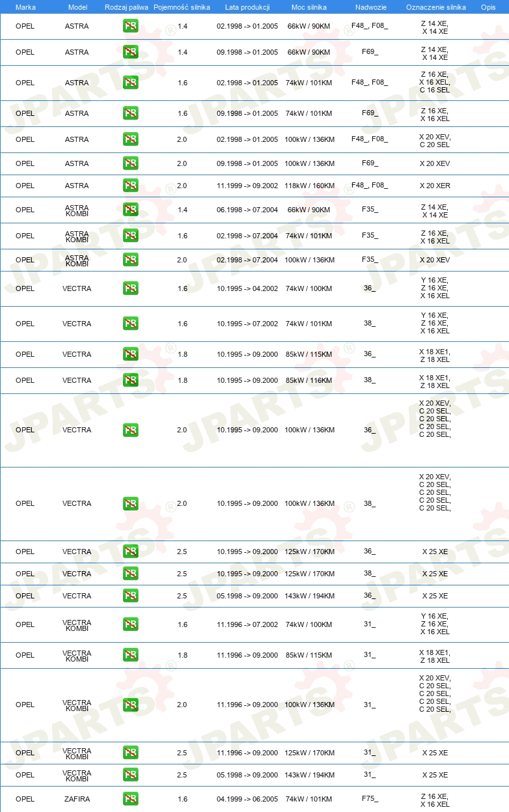Select fuel icon for ASTRA 1.6 F69_ row
Image resolution: width=509 pixels, height=812 pixels.
pyautogui.click(x=130, y=113)
